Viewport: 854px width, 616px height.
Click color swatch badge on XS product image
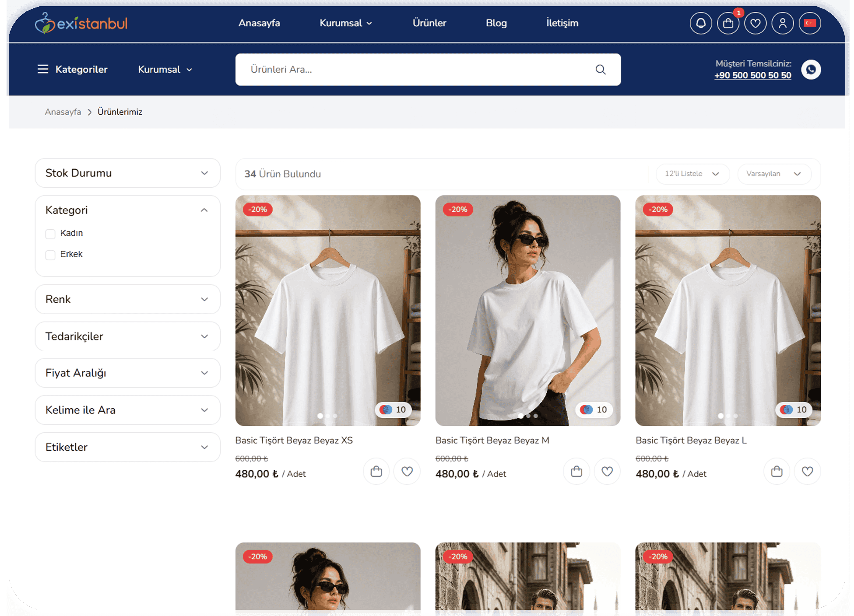[393, 410]
